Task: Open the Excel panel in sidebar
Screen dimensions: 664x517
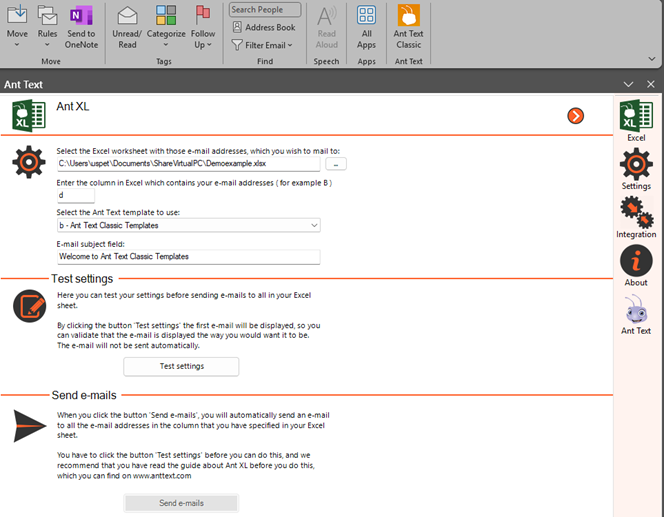Action: pos(636,120)
